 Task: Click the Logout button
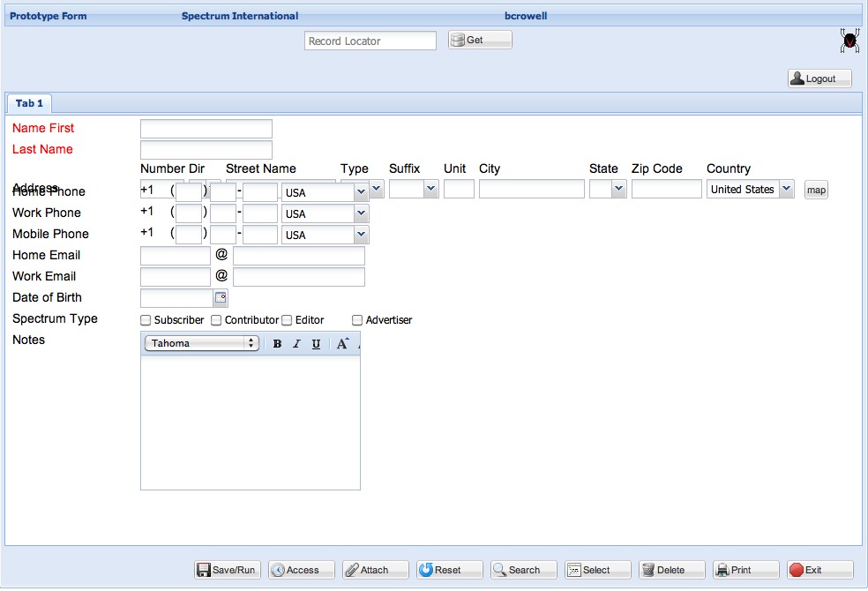(819, 79)
